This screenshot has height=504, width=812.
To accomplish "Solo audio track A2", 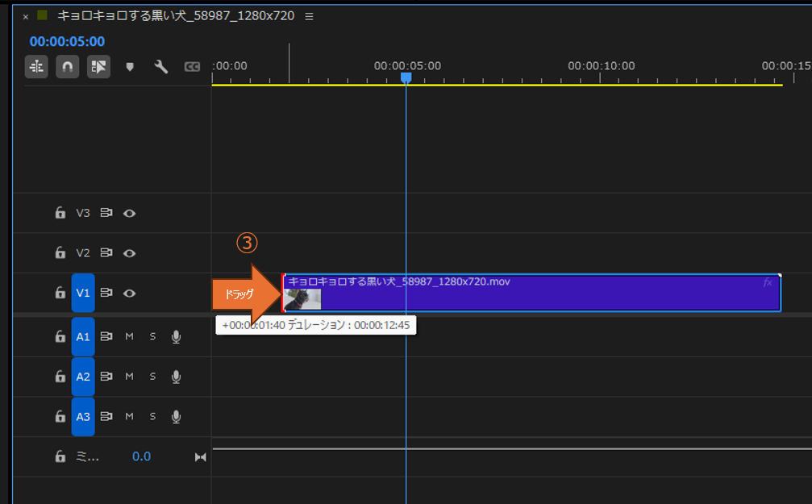I will click(x=152, y=377).
